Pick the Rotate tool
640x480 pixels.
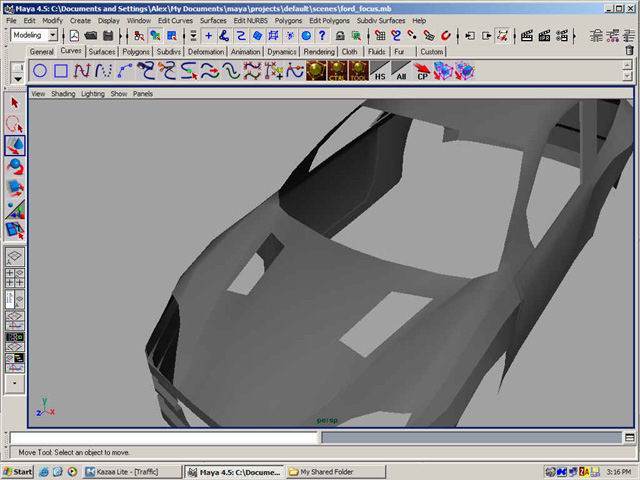(15, 167)
